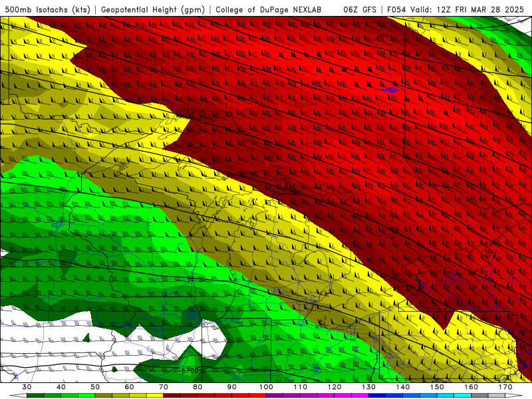Screen dimensions: 532x399
Task: Click the 50 value on the color scale
Action: point(95,387)
